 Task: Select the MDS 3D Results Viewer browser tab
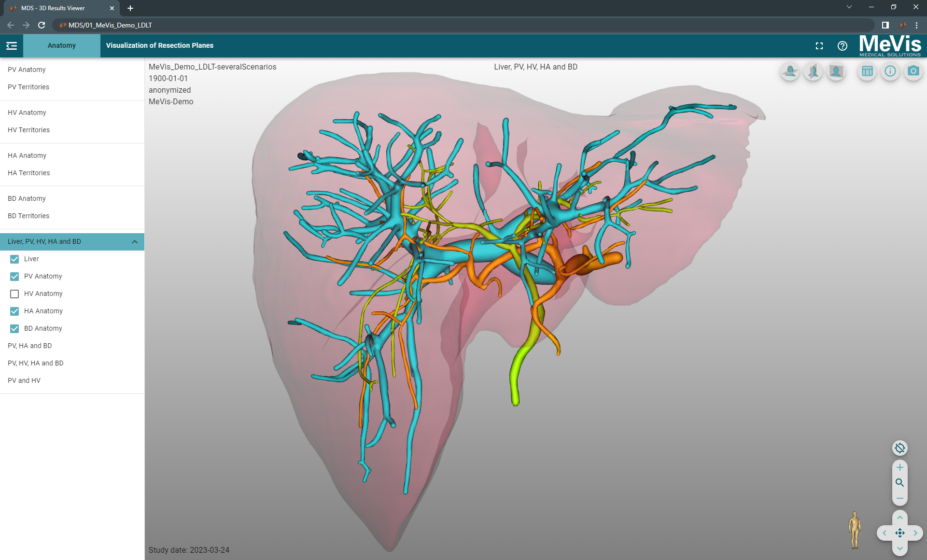[x=63, y=8]
